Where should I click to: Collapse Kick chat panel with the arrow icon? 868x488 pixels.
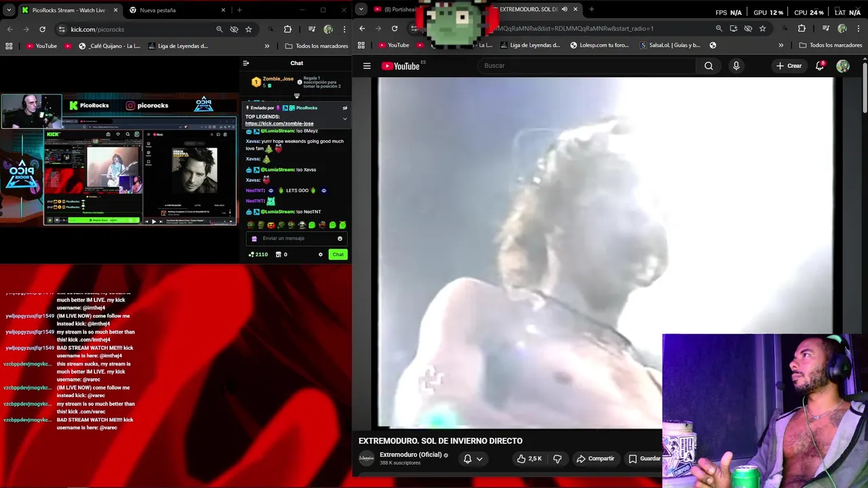(246, 63)
